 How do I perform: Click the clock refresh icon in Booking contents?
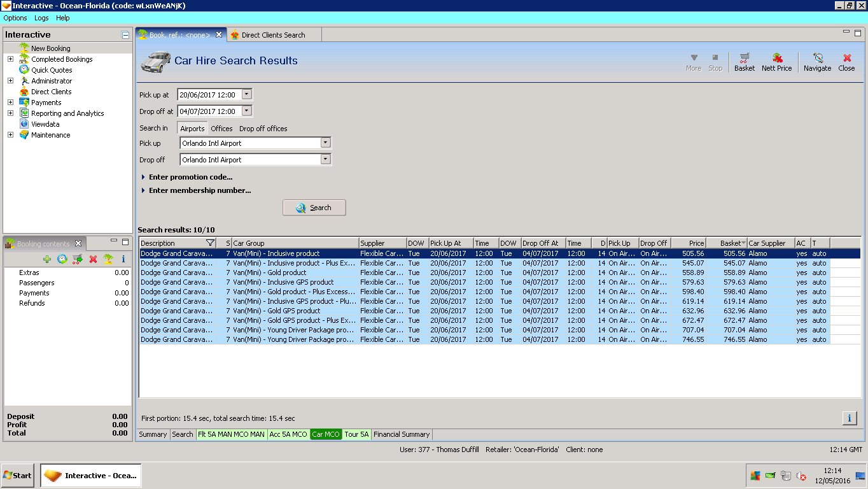tap(62, 259)
